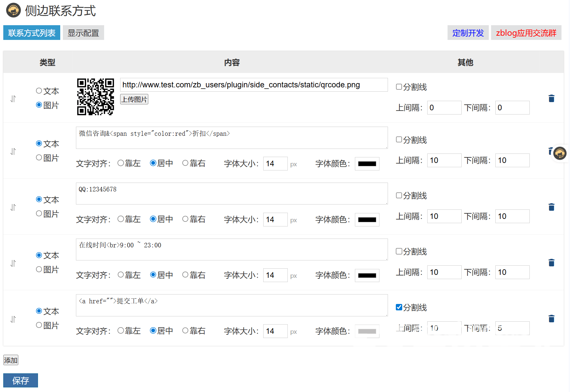The height and width of the screenshot is (392, 570).
Task: Delete the 在线时间 row
Action: tap(551, 262)
